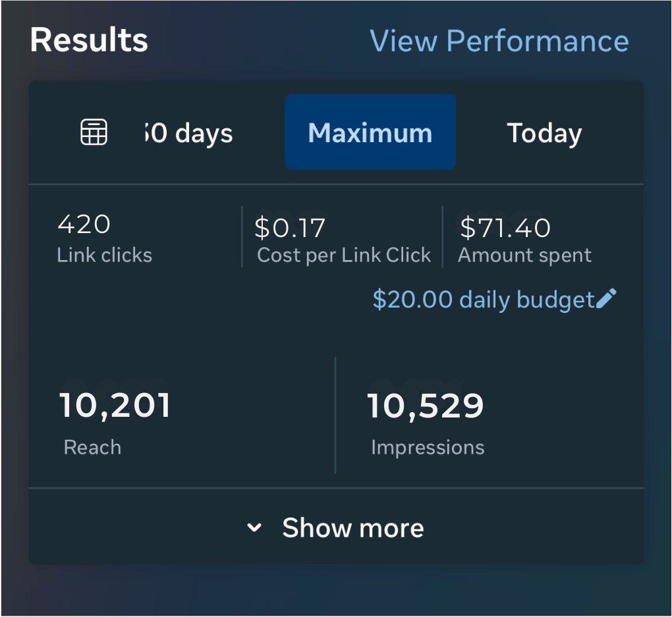Select the Reach label
The image size is (672, 617).
point(92,447)
